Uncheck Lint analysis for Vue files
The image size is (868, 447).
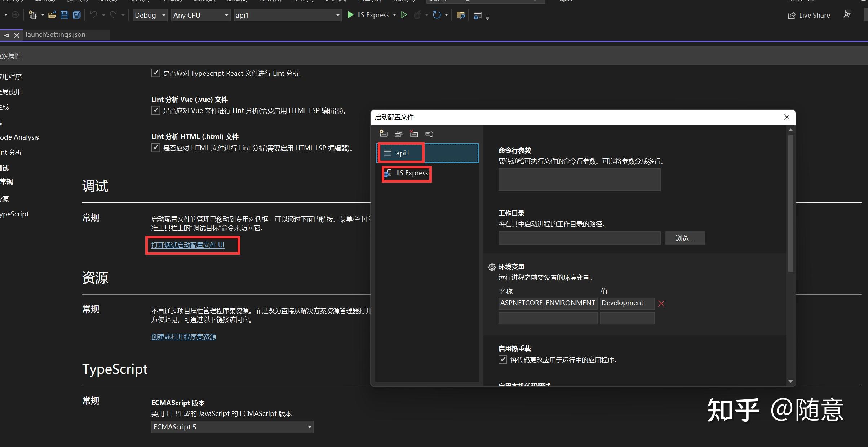[x=155, y=110]
